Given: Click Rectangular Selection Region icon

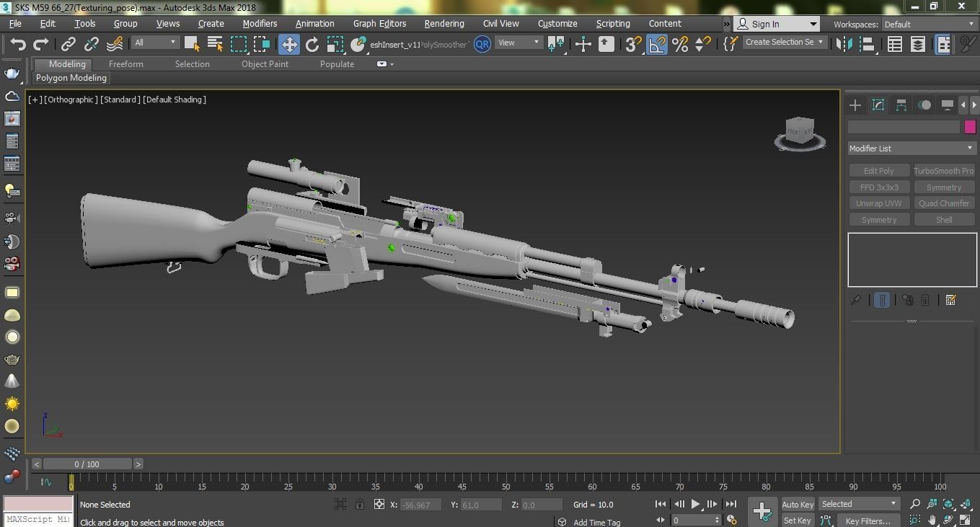Looking at the screenshot, I should point(239,44).
